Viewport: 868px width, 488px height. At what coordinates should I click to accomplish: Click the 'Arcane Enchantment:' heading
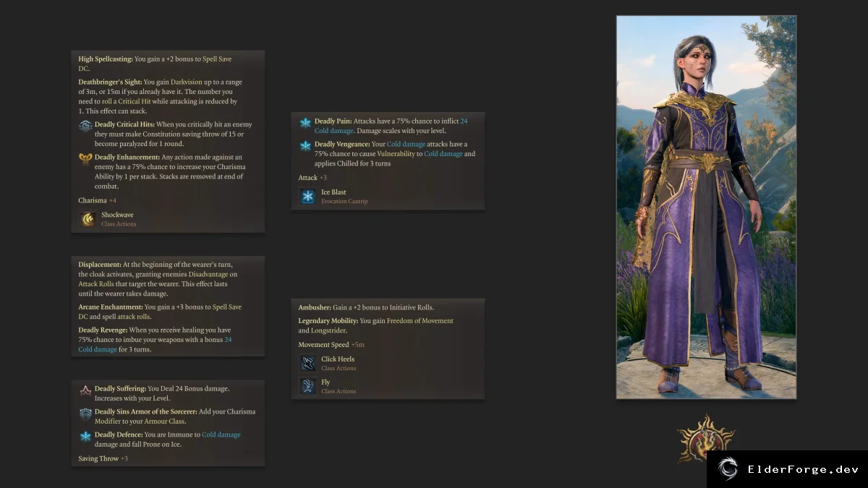pyautogui.click(x=111, y=307)
